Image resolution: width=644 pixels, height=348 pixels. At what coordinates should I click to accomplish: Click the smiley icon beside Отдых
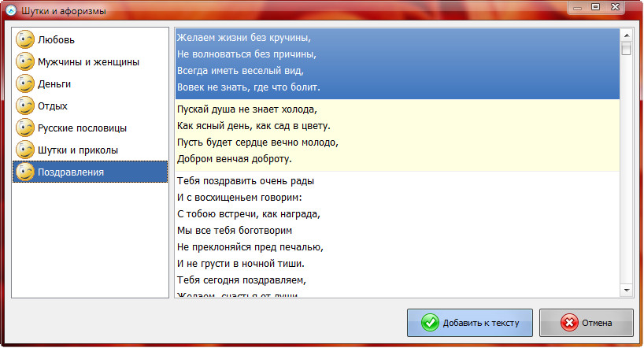click(x=26, y=106)
